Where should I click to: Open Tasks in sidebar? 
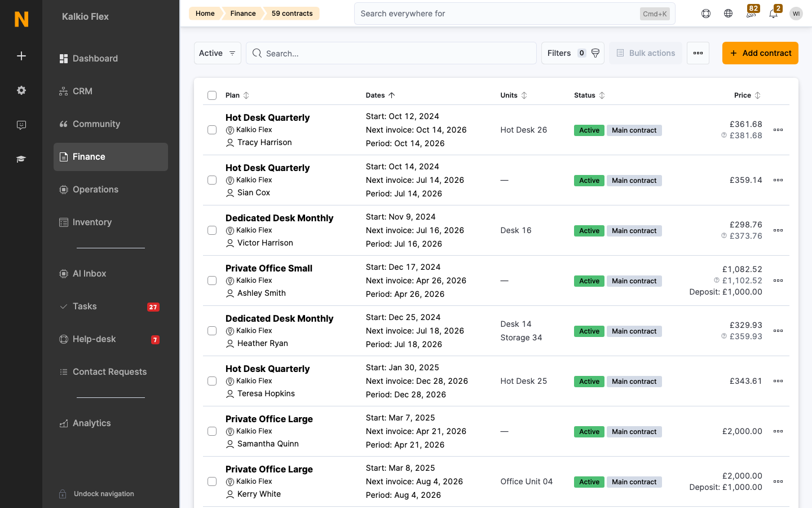[x=111, y=306]
